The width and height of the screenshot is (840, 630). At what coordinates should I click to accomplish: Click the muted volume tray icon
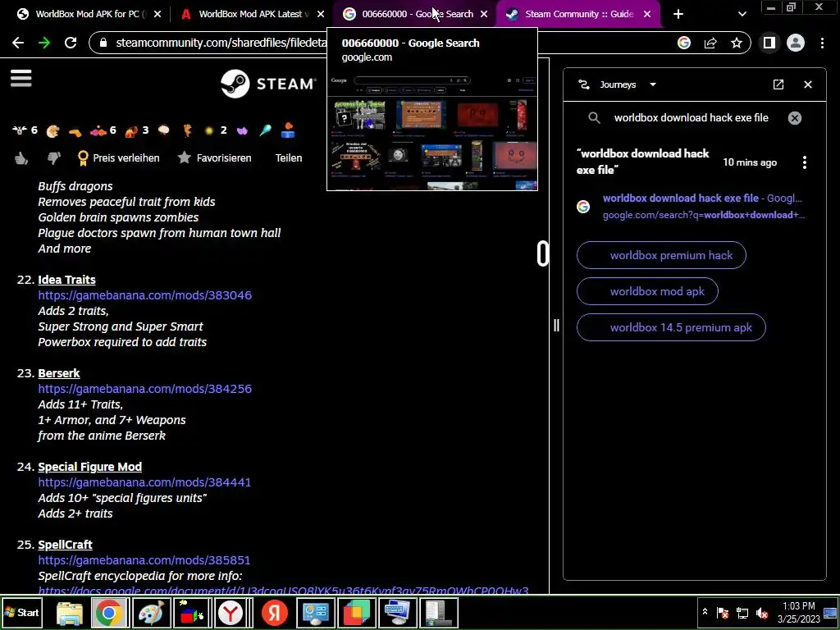point(761,612)
